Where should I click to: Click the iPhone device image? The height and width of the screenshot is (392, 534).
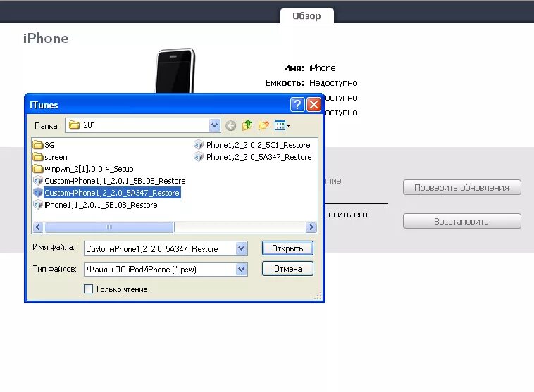pos(175,70)
